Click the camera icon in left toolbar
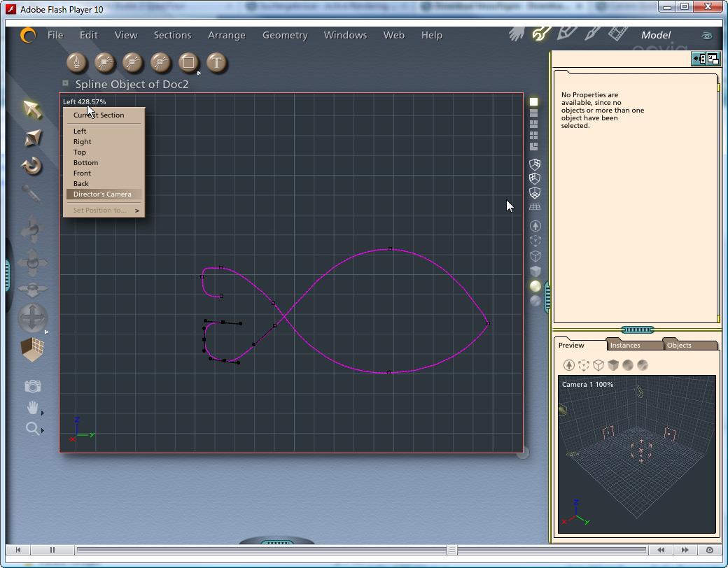Screen dimensions: 728x568 32,386
